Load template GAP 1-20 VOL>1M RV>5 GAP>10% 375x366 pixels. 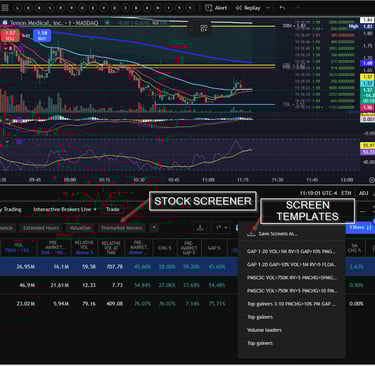tap(292, 251)
